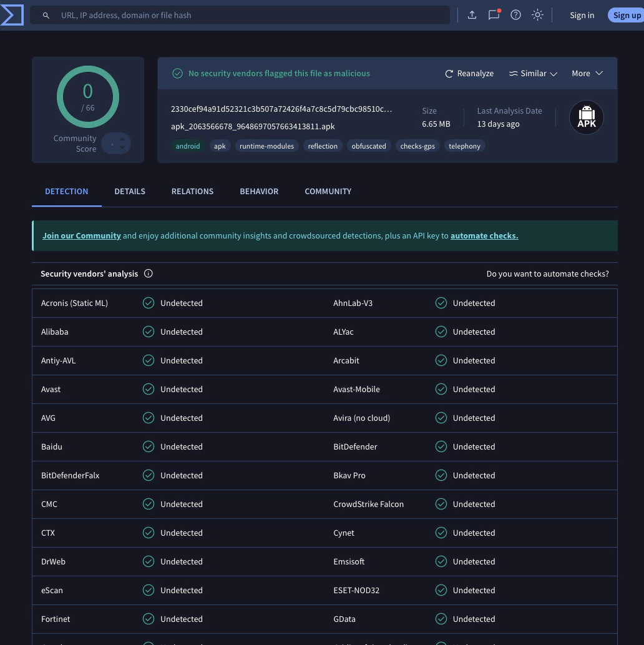This screenshot has width=644, height=645.
Task: Select the android tag
Action: coord(188,146)
